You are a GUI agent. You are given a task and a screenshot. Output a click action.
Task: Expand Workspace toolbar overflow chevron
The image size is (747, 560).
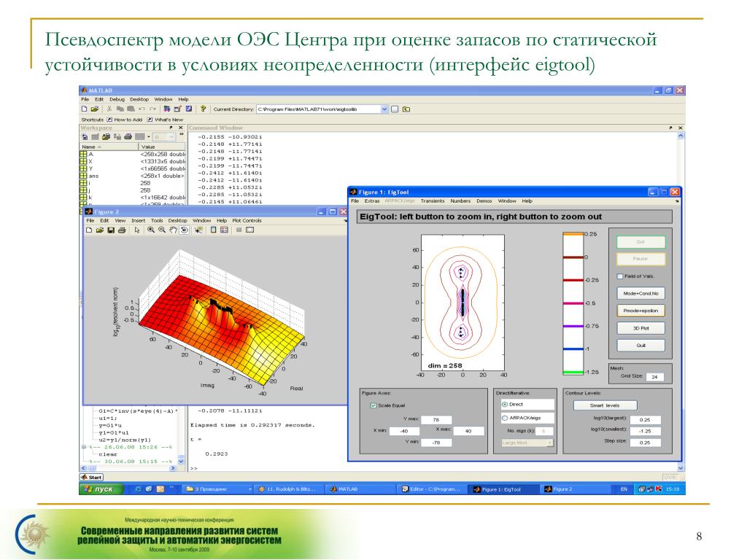click(181, 135)
